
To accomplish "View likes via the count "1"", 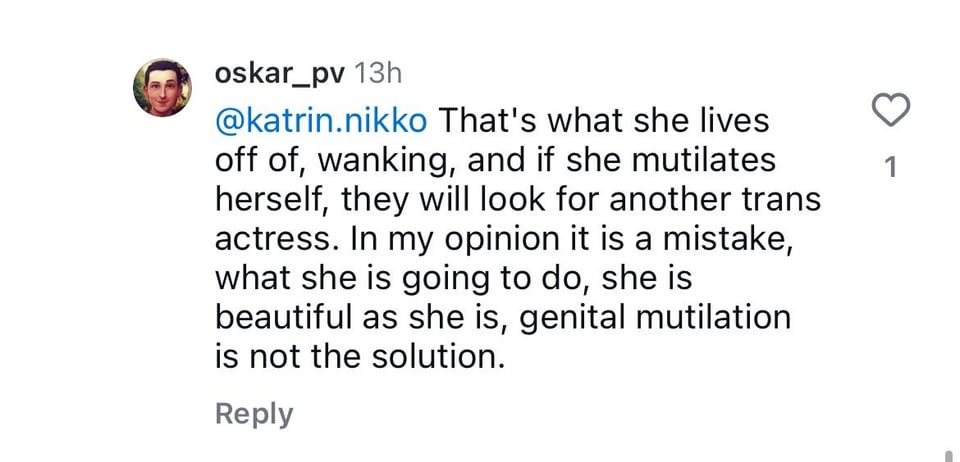I will click(x=891, y=168).
